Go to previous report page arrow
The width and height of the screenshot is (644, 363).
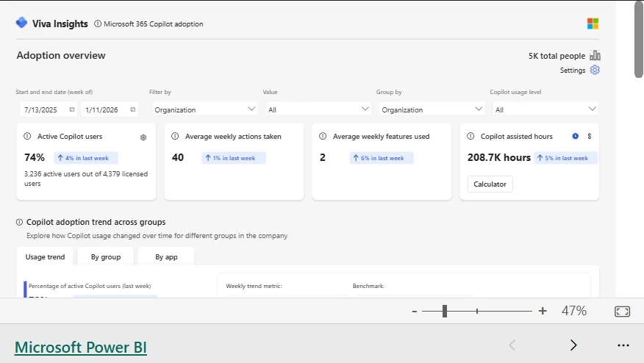click(x=512, y=345)
